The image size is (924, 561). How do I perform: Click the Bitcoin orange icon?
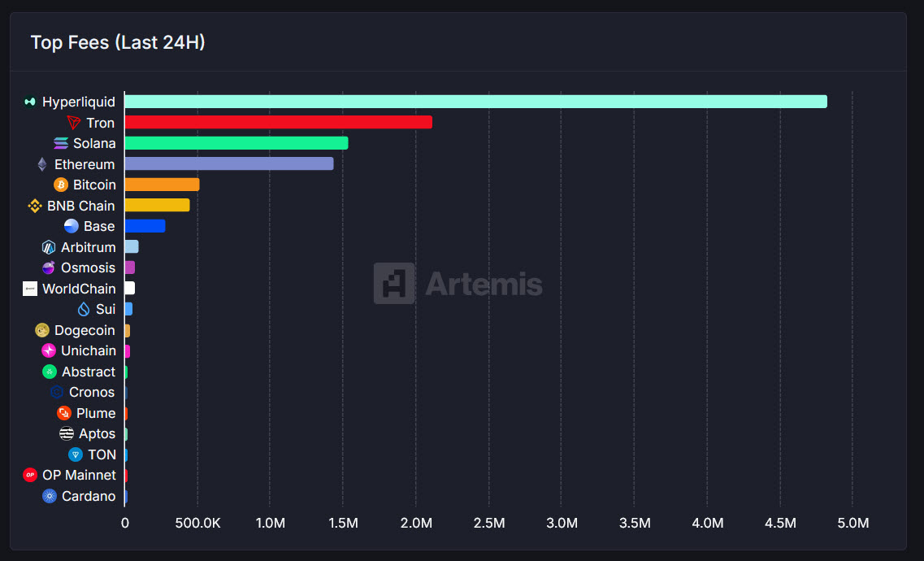tap(61, 185)
